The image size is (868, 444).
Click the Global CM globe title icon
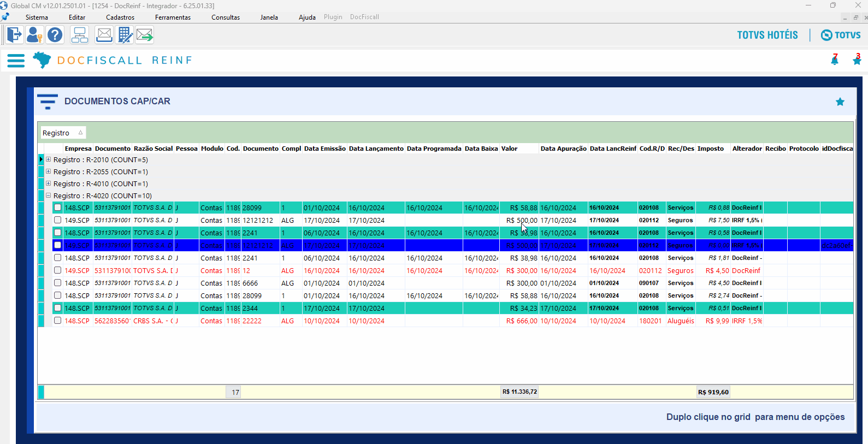pos(4,5)
